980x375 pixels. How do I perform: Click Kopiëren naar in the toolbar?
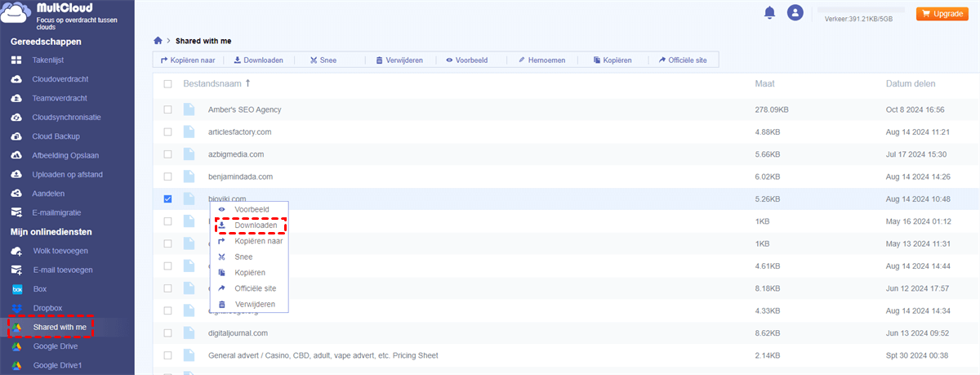187,60
